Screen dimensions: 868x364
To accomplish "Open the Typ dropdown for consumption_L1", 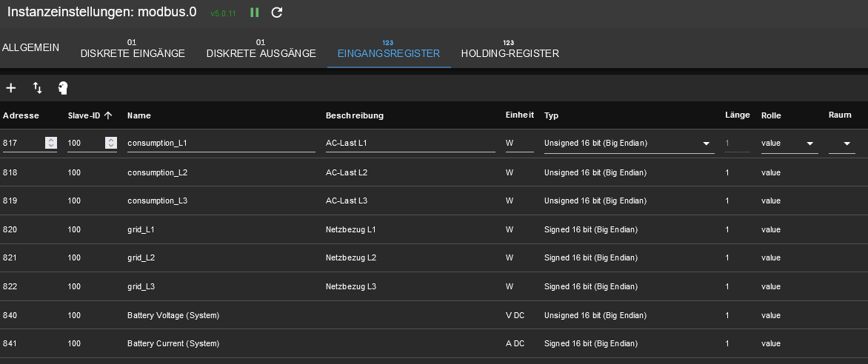I will pos(706,144).
